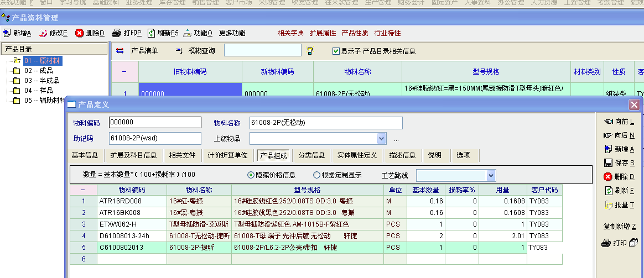This screenshot has height=278, width=644.
Task: Switch to the 基本信息 tab
Action: 85,155
